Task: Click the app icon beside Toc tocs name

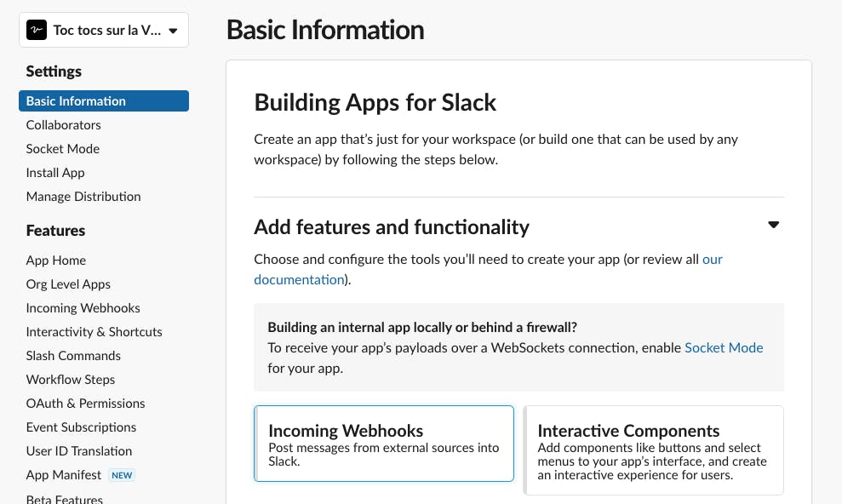Action: point(37,30)
